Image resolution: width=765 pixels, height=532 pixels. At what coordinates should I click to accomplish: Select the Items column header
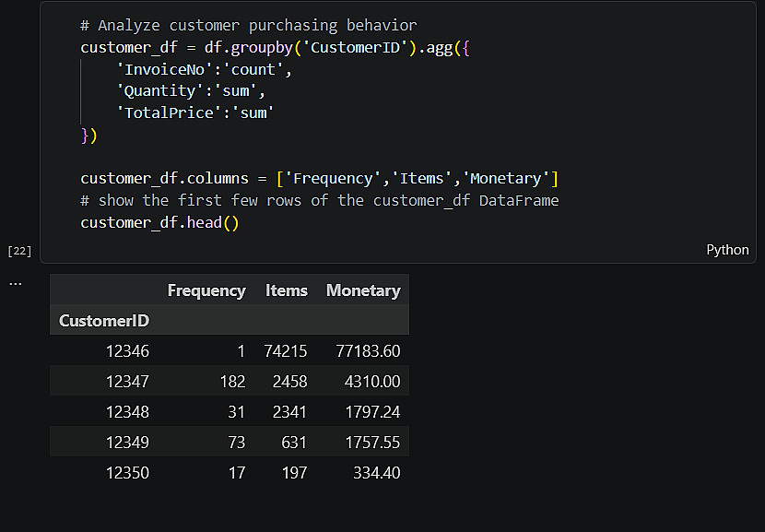pos(287,290)
